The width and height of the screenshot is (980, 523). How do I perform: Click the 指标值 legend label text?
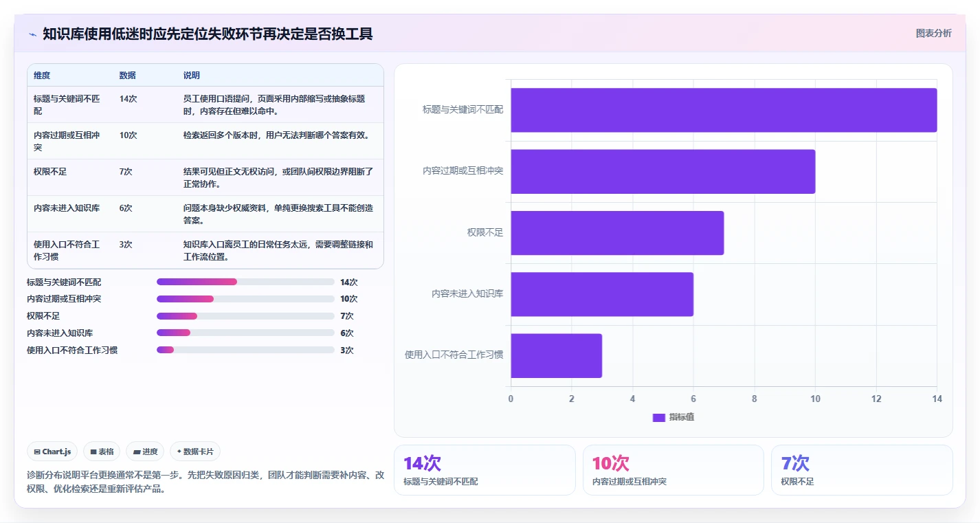pyautogui.click(x=682, y=417)
